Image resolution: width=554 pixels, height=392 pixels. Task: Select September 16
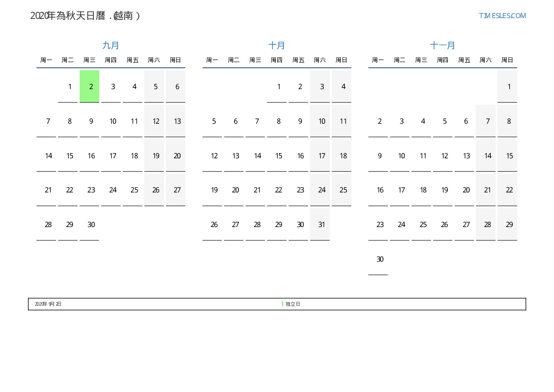90,155
